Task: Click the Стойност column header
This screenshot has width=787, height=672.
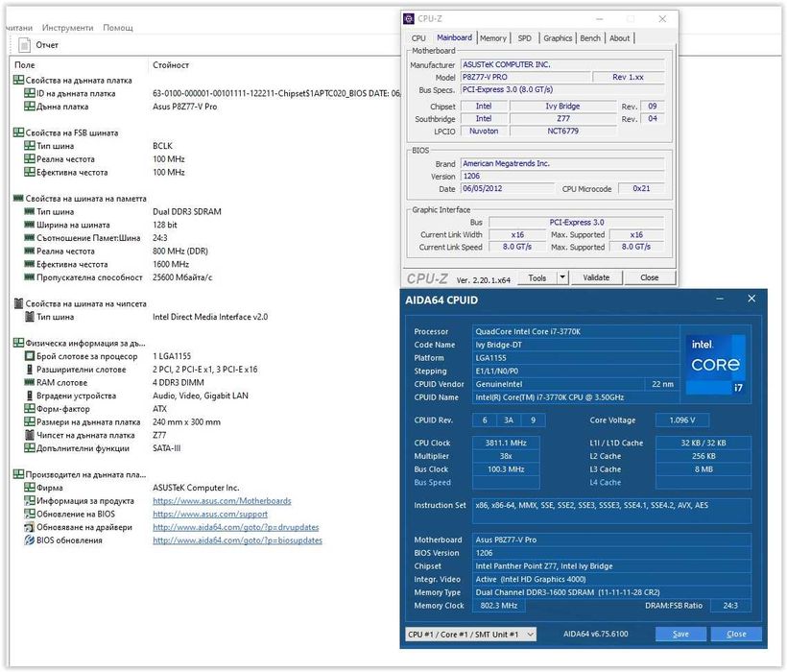Action: [171, 64]
